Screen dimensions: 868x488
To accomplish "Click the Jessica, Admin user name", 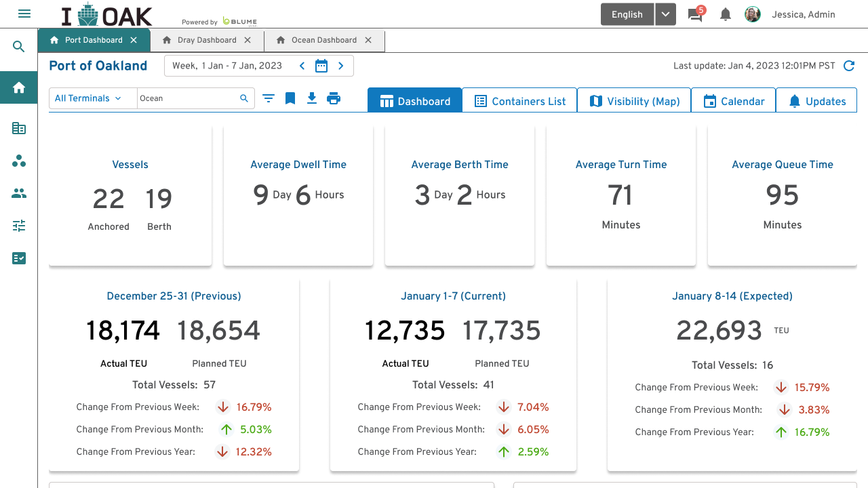I will point(804,14).
